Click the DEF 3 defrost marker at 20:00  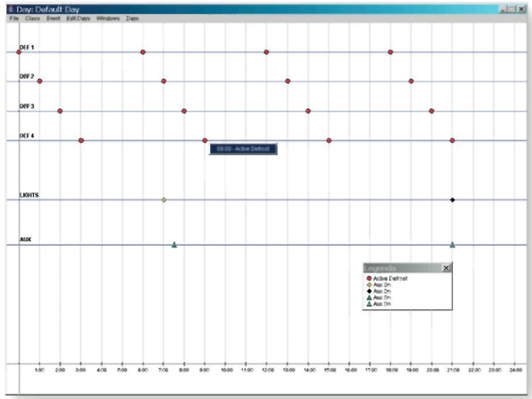[432, 111]
